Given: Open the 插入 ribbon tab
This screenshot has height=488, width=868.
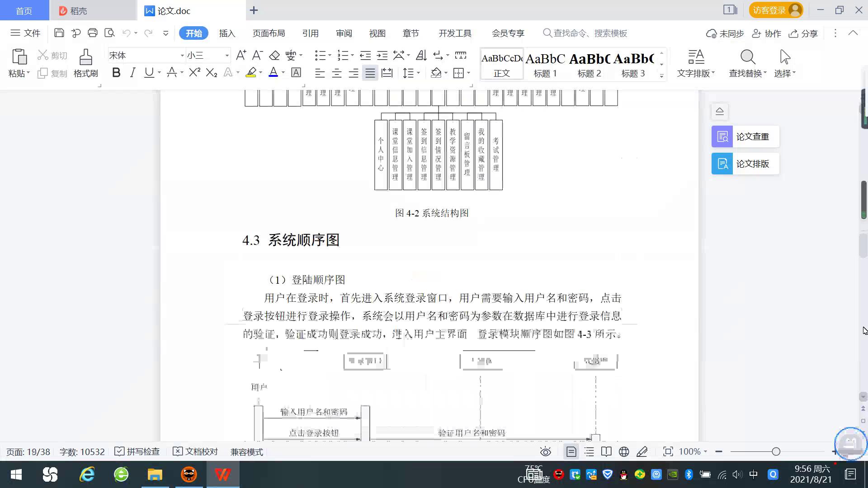Looking at the screenshot, I should (x=227, y=33).
